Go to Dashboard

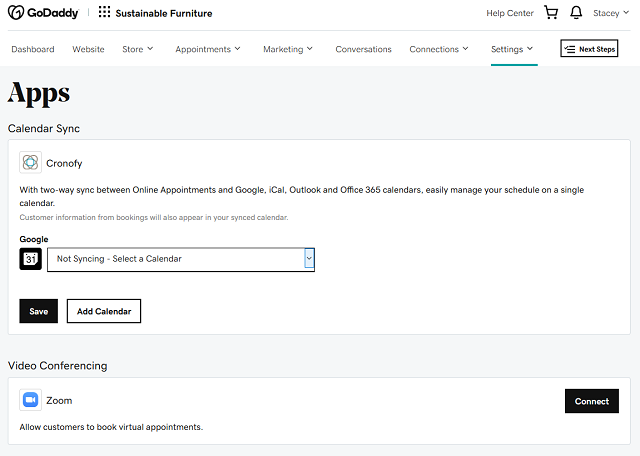pyautogui.click(x=33, y=49)
